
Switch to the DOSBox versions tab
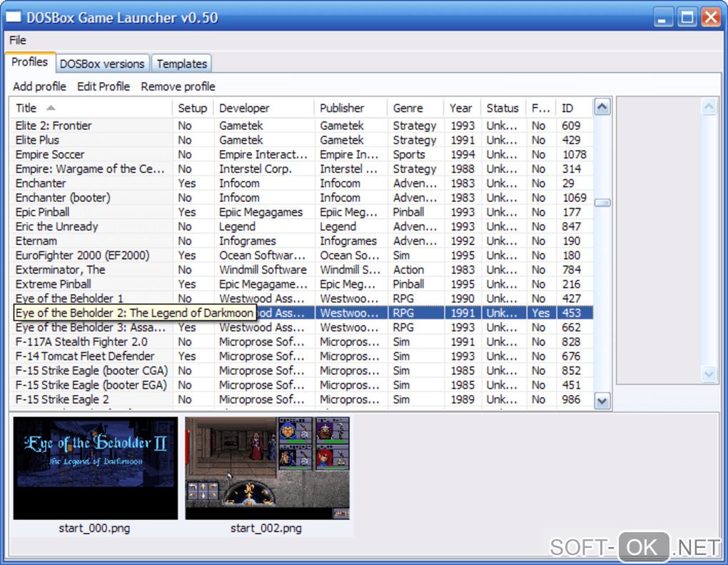pyautogui.click(x=102, y=64)
